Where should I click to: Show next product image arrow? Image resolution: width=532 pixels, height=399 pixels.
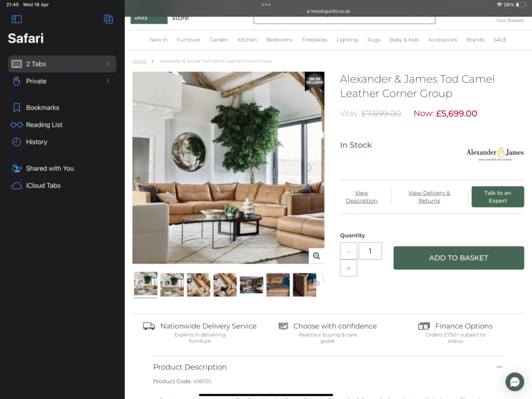(x=309, y=168)
